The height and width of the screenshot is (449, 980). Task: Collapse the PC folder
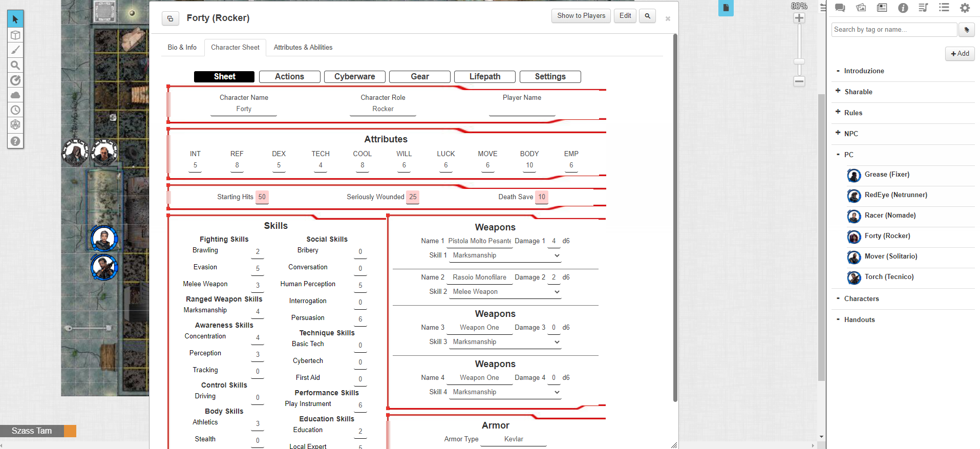click(x=838, y=155)
